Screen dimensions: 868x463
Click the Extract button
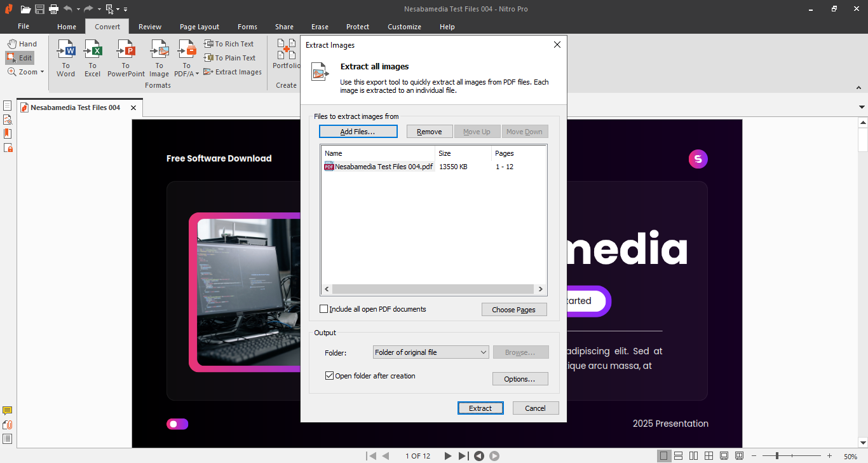(480, 408)
